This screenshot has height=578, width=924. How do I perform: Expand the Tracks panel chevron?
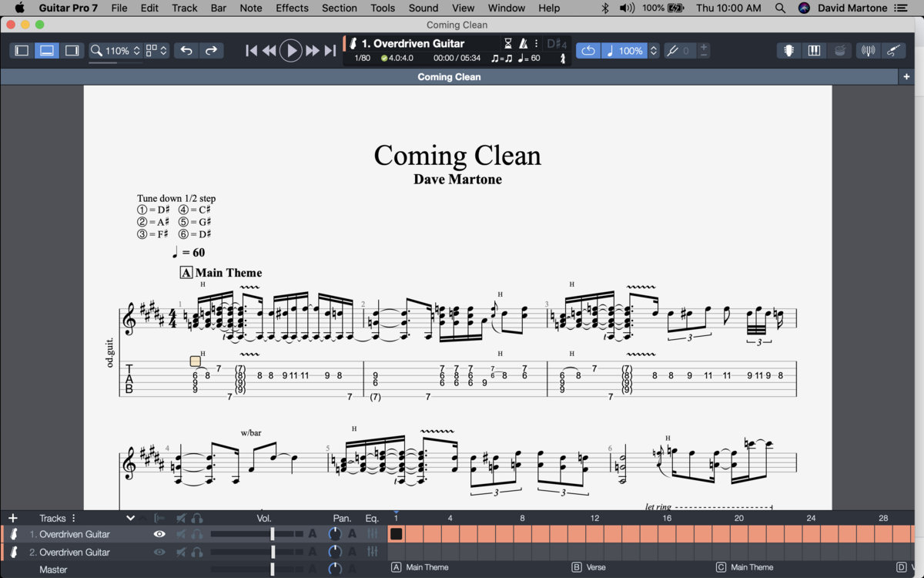(130, 518)
